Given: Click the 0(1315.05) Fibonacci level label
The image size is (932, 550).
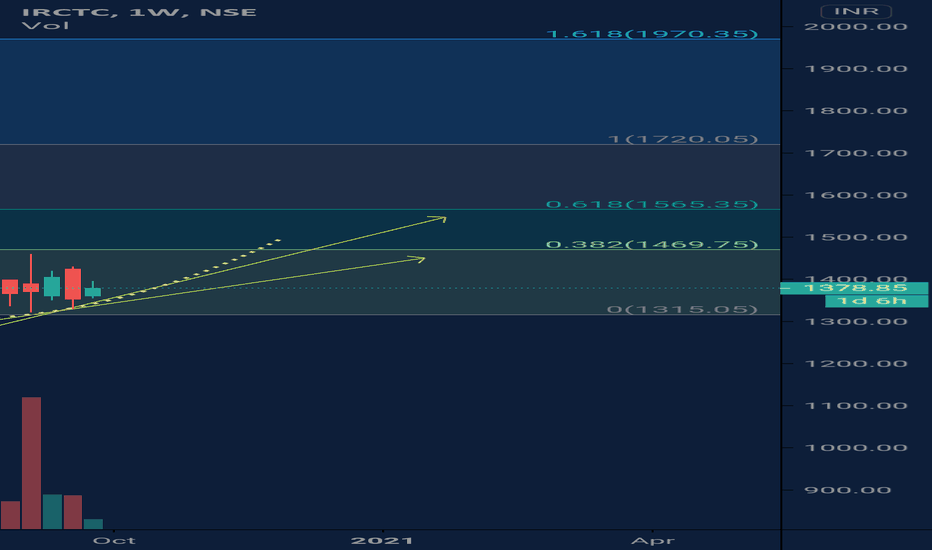Looking at the screenshot, I should 682,309.
